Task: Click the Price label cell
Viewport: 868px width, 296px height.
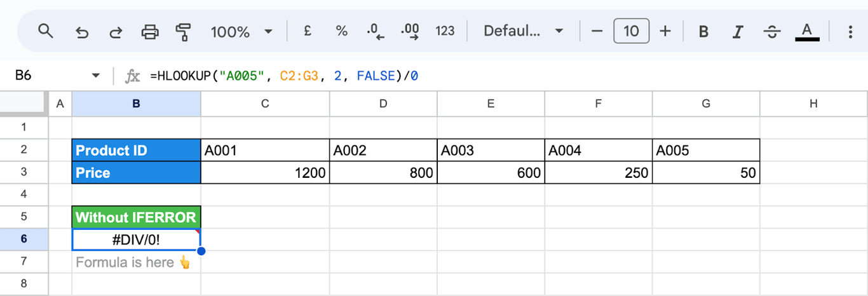Action: [137, 172]
